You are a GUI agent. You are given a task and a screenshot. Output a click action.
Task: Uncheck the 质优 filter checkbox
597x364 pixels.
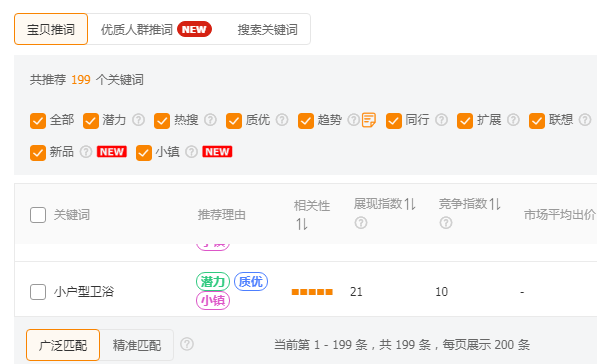234,121
